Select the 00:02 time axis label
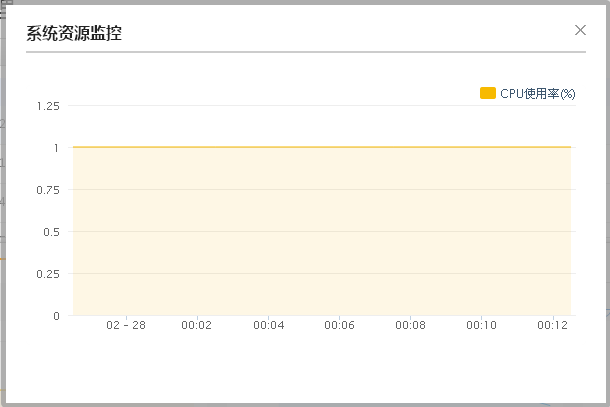Image resolution: width=610 pixels, height=407 pixels. (196, 326)
